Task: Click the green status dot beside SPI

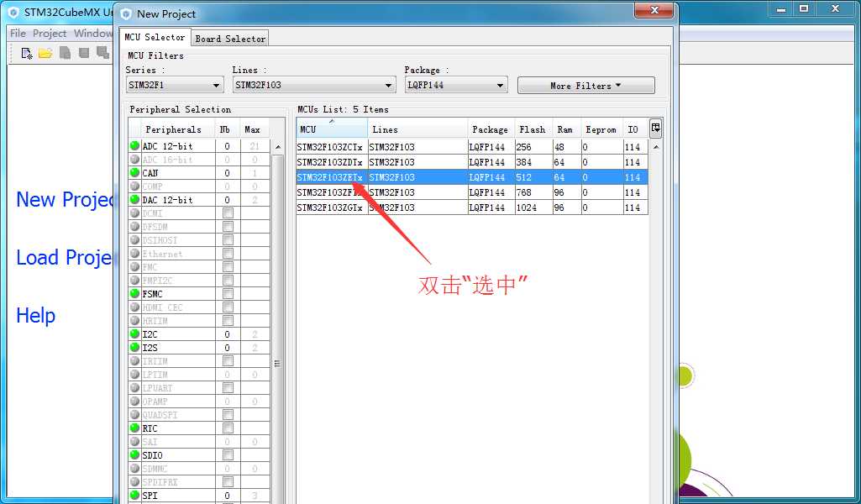Action: click(134, 496)
